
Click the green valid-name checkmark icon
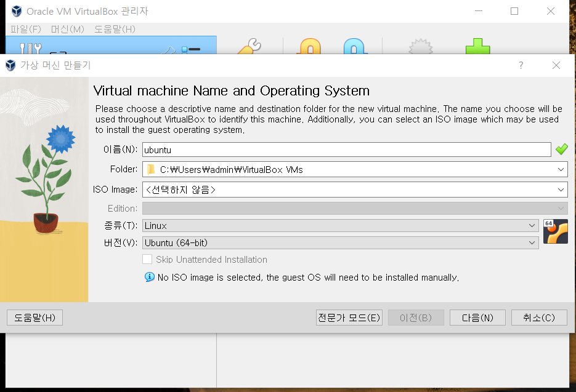tap(561, 149)
